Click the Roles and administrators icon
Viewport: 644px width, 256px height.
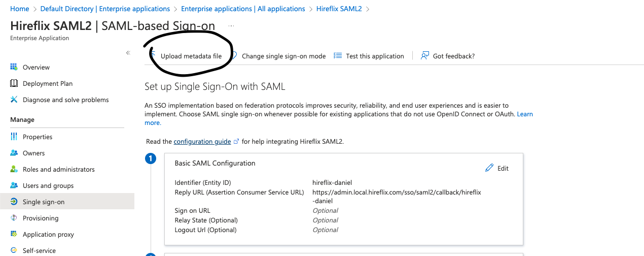pyautogui.click(x=14, y=169)
